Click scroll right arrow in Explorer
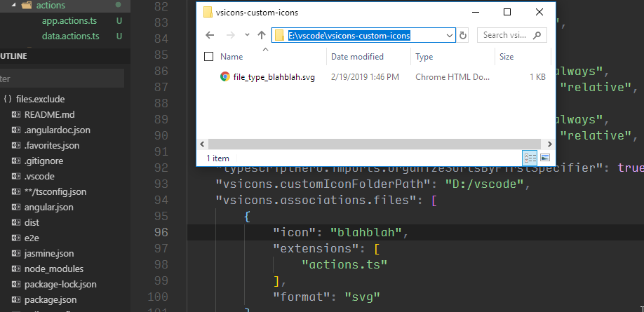This screenshot has height=312, width=644. (550, 144)
